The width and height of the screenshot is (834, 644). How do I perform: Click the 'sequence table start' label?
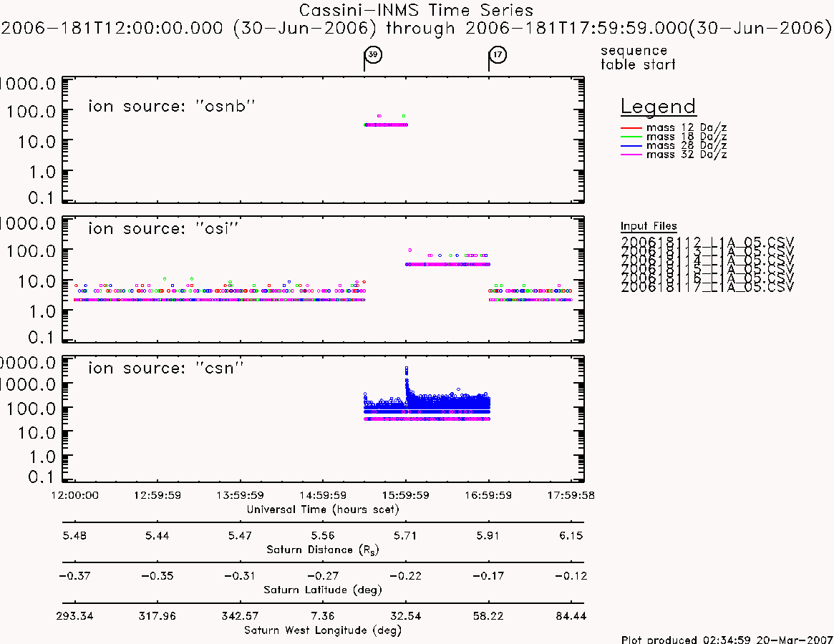[638, 57]
